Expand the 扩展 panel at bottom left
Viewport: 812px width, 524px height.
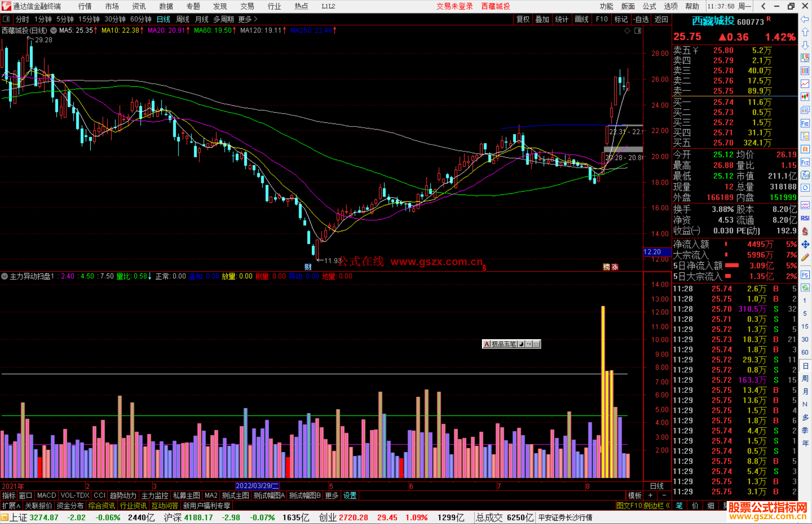click(11, 506)
